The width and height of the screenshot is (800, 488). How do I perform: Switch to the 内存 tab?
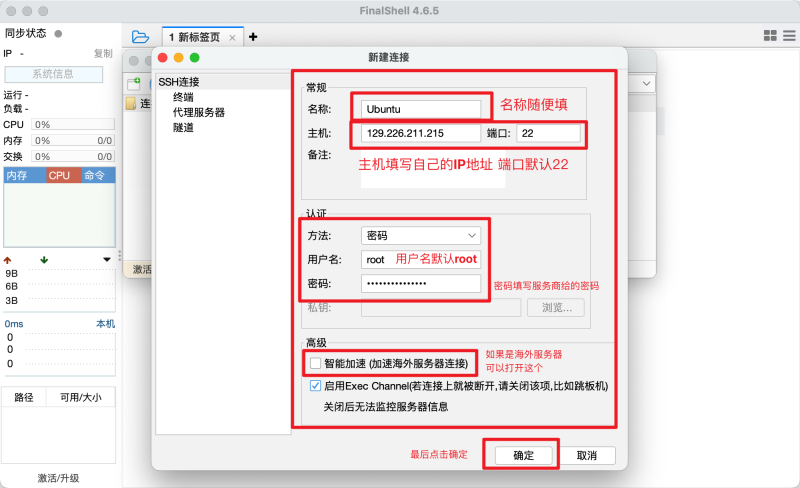(25, 175)
